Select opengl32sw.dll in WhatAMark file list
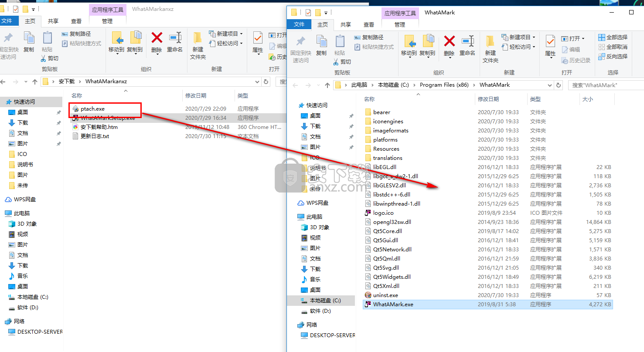The height and width of the screenshot is (352, 644). [x=392, y=222]
